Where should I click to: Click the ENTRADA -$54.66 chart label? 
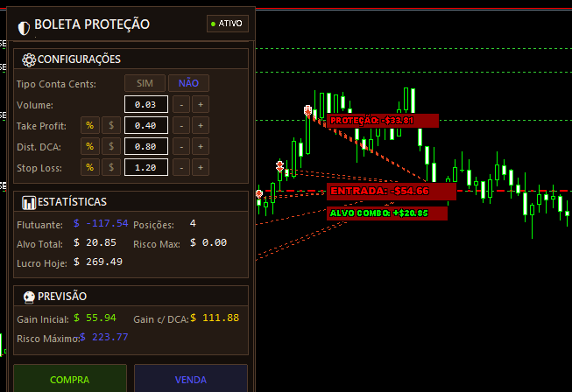[392, 192]
